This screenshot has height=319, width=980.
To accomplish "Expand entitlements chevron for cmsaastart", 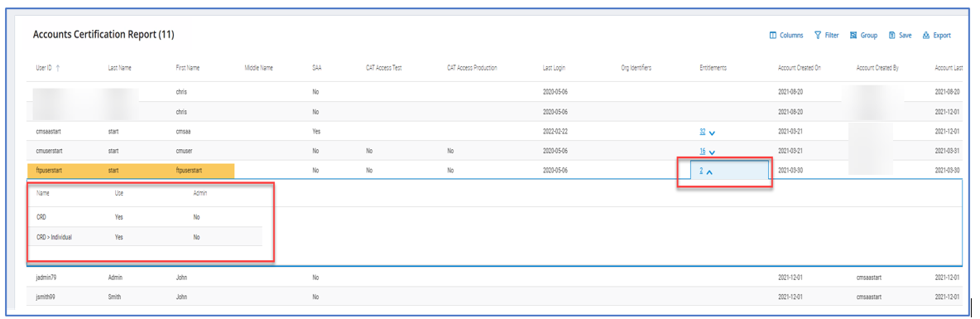I will point(712,133).
